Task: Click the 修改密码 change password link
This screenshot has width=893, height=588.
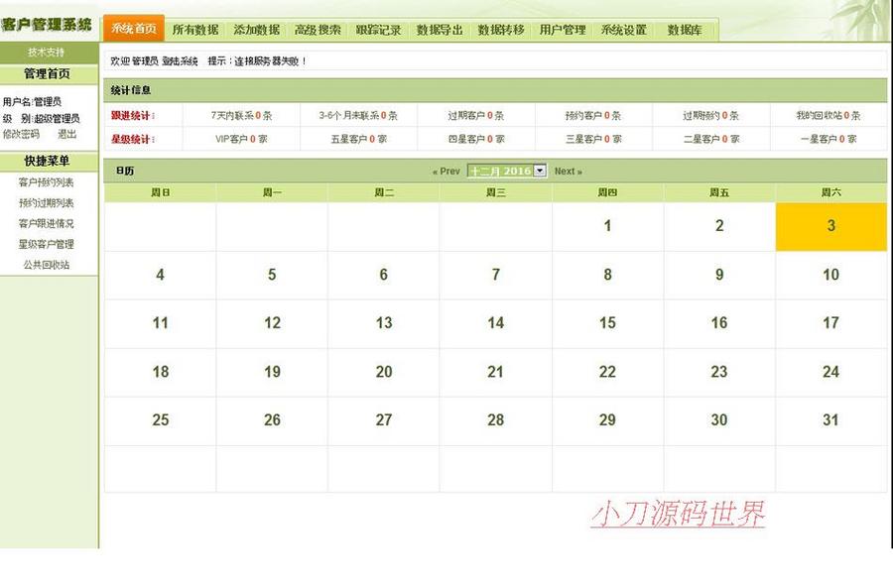Action: click(26, 134)
